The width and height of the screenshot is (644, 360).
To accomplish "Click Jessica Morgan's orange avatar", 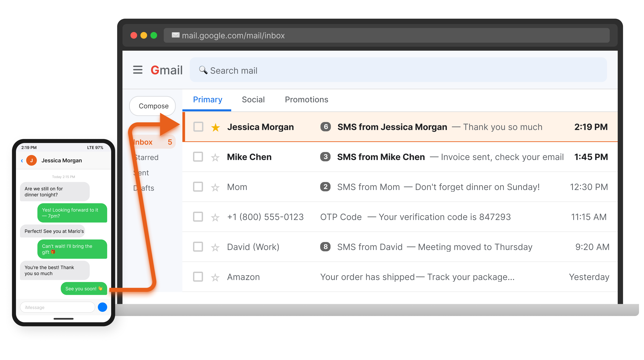I will [31, 160].
